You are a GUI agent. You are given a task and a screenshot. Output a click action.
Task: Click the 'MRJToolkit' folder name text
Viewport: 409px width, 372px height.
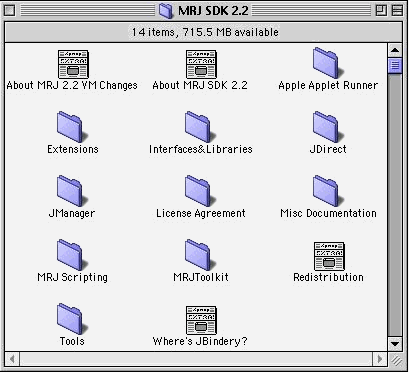tap(201, 277)
